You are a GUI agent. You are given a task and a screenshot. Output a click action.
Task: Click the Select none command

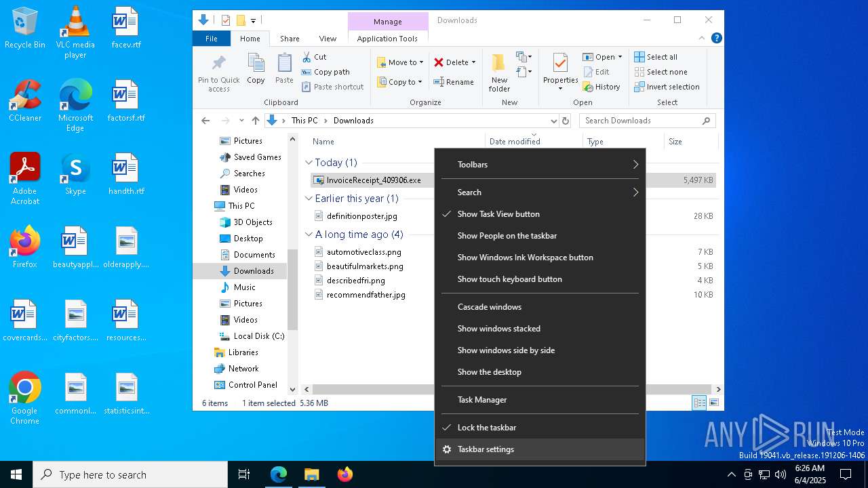(660, 72)
